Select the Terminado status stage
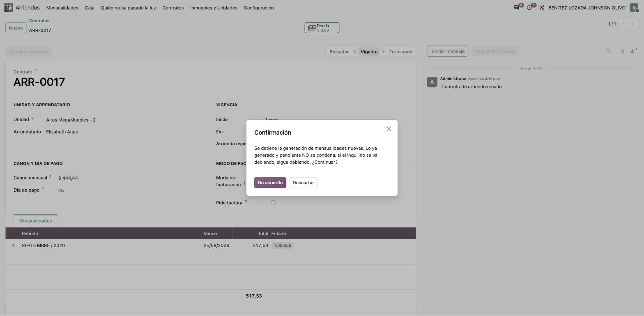Viewport: 644px width, 316px height. pyautogui.click(x=401, y=52)
